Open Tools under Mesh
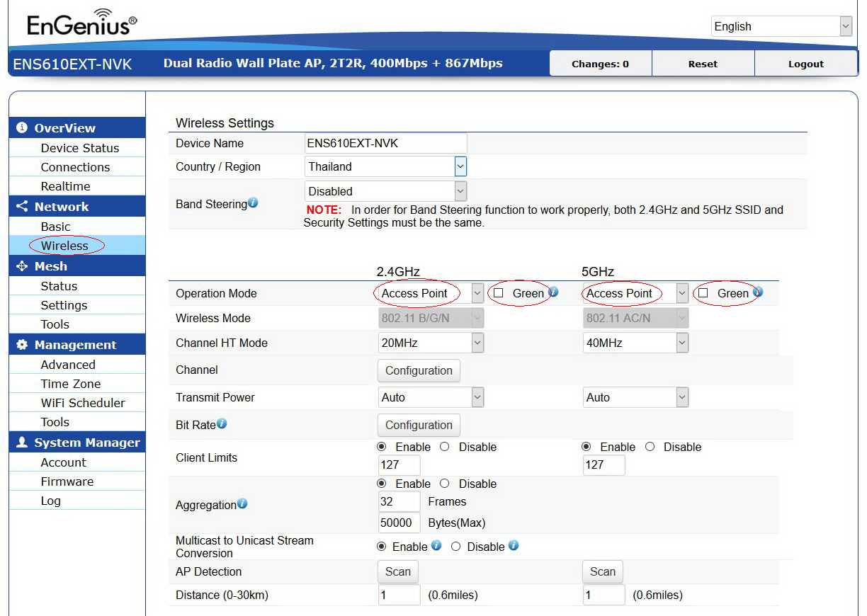 55,324
